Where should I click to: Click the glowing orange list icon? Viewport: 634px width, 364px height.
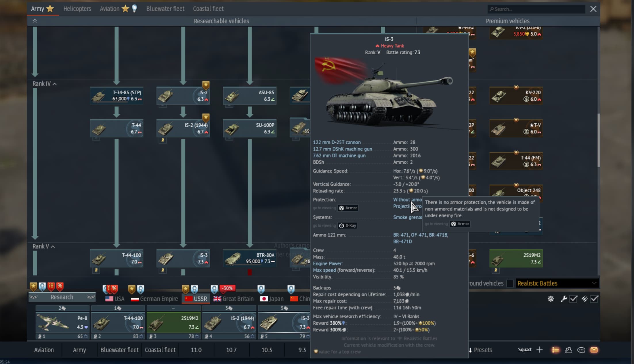pyautogui.click(x=555, y=350)
